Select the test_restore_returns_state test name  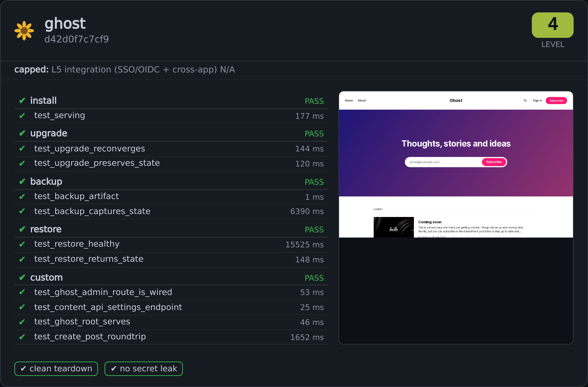(x=89, y=259)
